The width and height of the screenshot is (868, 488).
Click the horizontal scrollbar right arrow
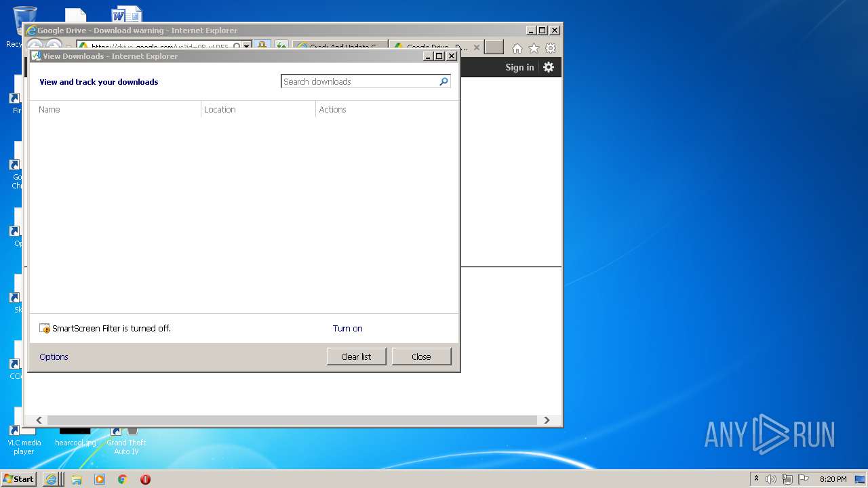547,420
